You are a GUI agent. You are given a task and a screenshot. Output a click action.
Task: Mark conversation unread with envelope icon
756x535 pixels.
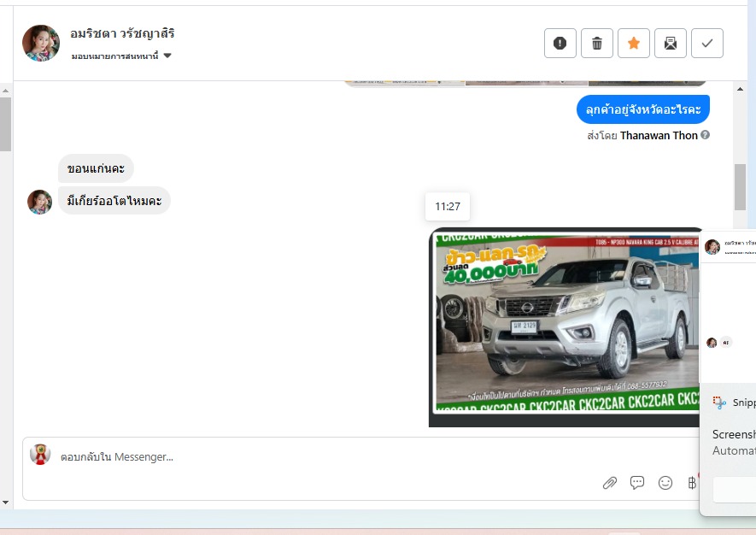point(671,44)
